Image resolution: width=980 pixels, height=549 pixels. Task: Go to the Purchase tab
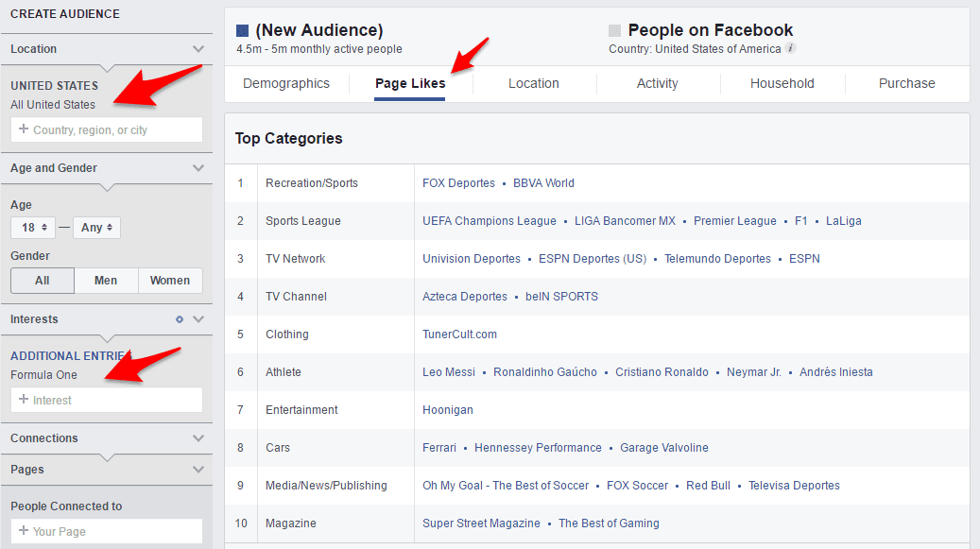tap(906, 83)
